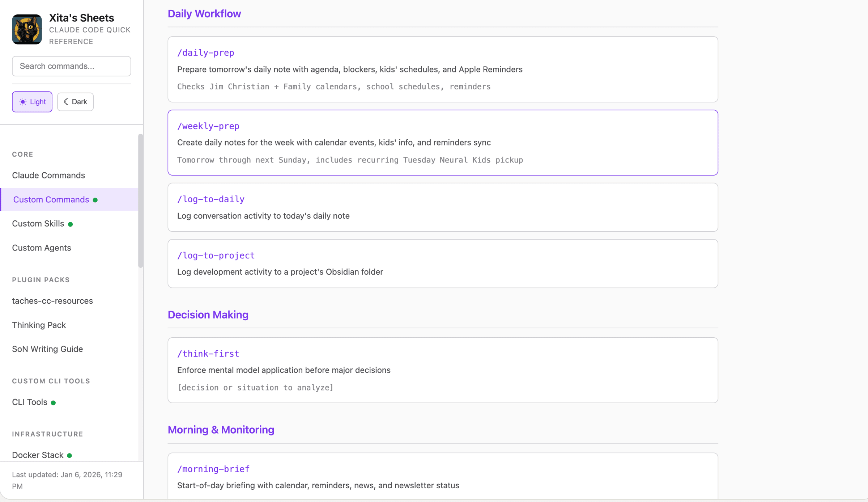Click the sidebar vertical scrollbar
868x502 pixels.
(140, 201)
